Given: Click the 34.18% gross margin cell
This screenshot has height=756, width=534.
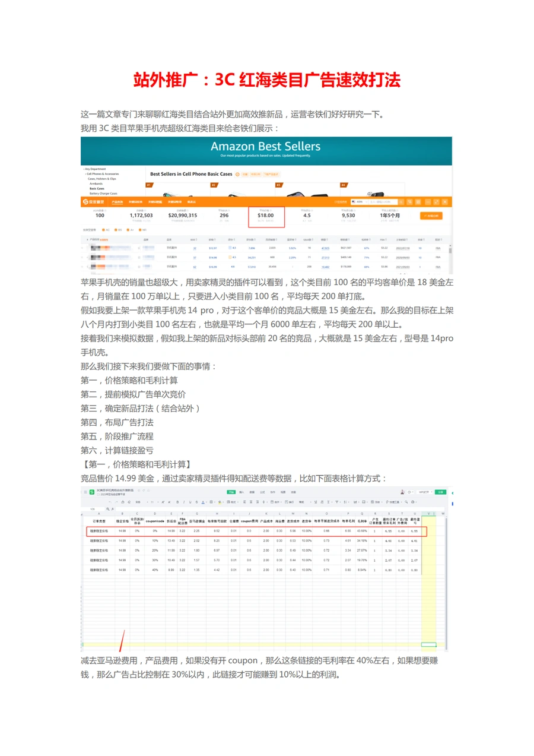Looking at the screenshot, I should coord(362,541).
